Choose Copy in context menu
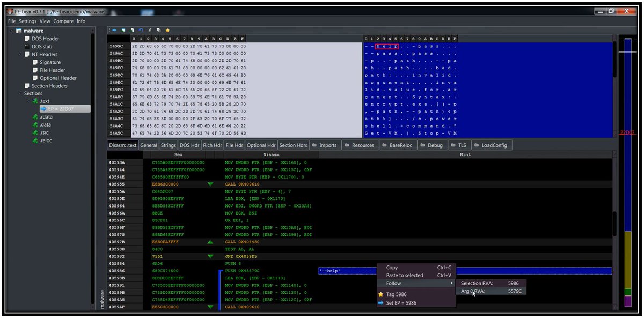 pyautogui.click(x=416, y=268)
